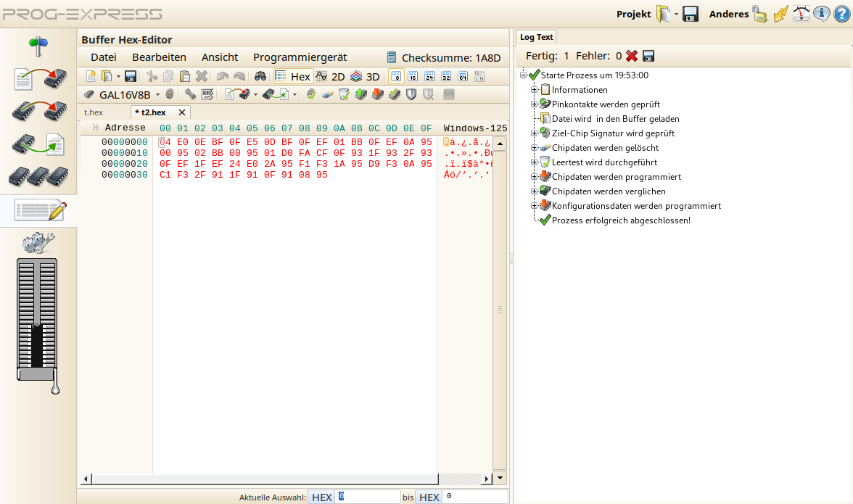Open the Bearbeiten menu
This screenshot has height=504, width=853.
click(161, 57)
